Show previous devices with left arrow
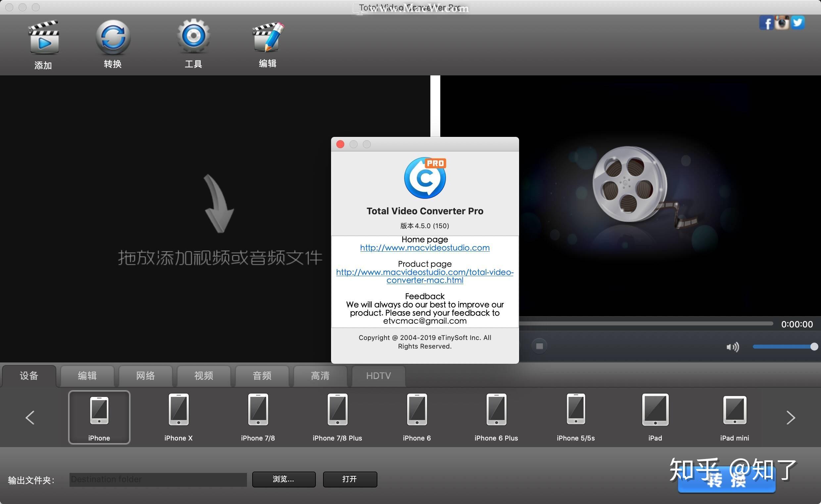Screen dimensions: 821x504 coord(29,417)
